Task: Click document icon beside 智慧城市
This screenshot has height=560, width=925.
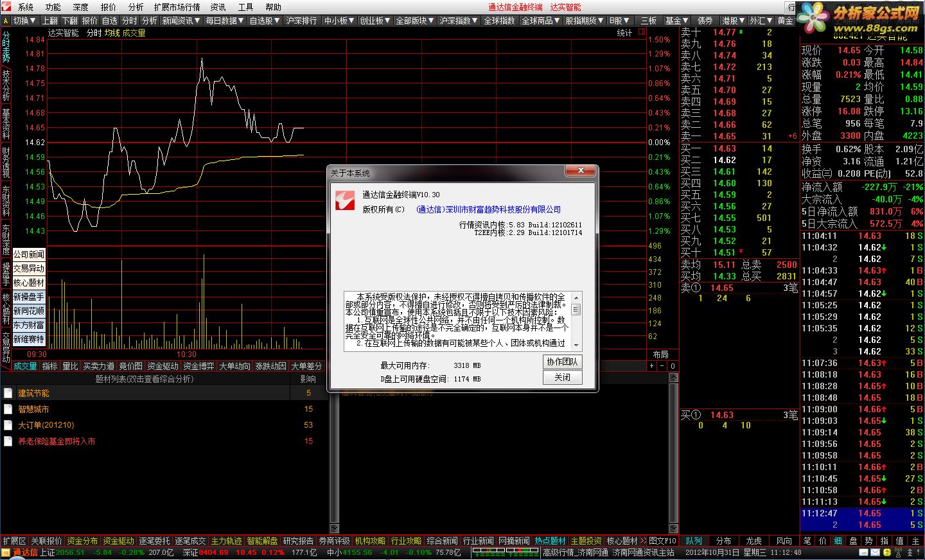Action: click(x=8, y=409)
